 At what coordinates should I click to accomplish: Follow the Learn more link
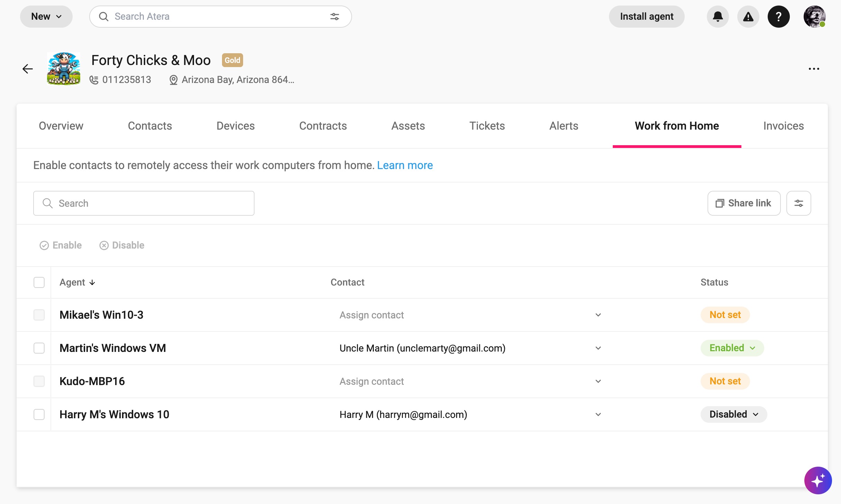405,165
